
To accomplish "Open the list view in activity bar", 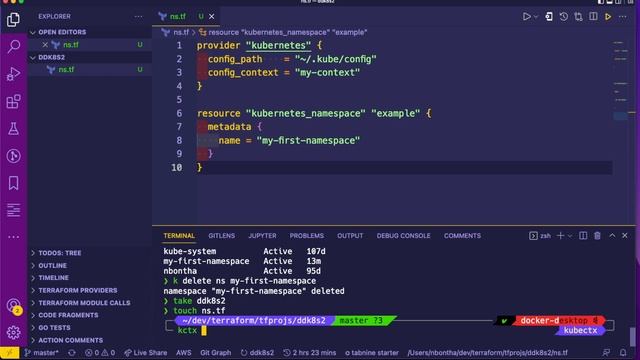I will pos(13,210).
